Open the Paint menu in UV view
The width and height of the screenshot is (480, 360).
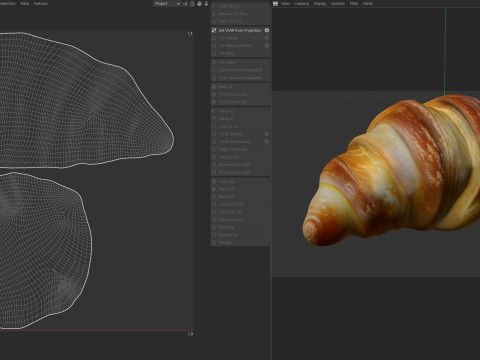(x=25, y=4)
